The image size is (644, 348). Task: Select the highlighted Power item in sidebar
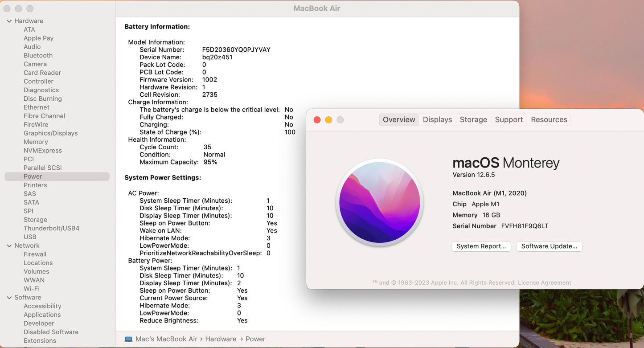[x=57, y=176]
